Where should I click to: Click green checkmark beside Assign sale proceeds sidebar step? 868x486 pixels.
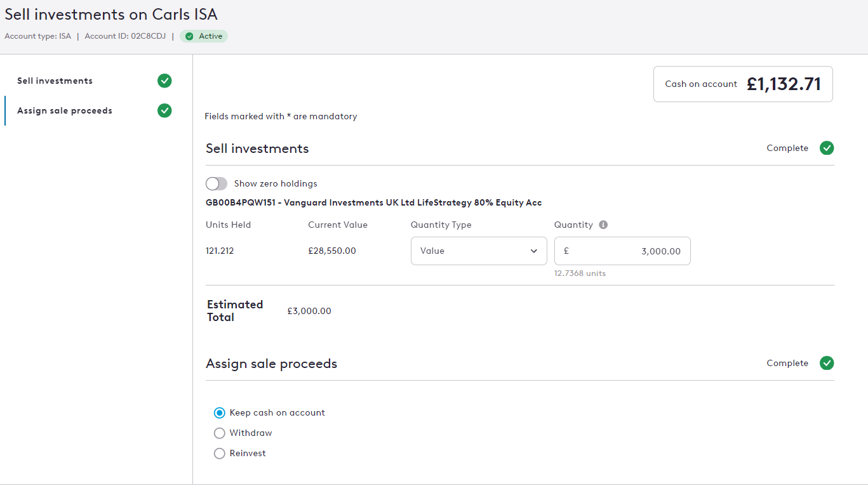point(164,110)
